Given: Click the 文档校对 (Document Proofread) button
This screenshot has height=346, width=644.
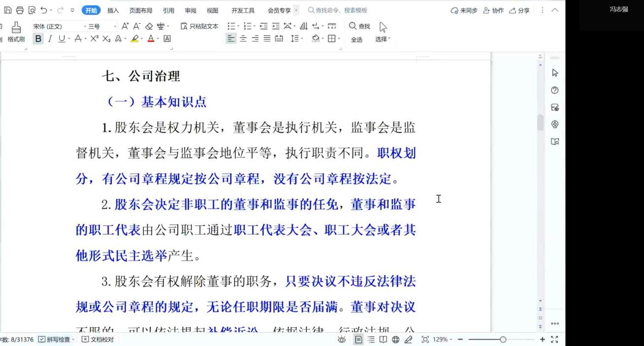Looking at the screenshot, I should [x=97, y=340].
